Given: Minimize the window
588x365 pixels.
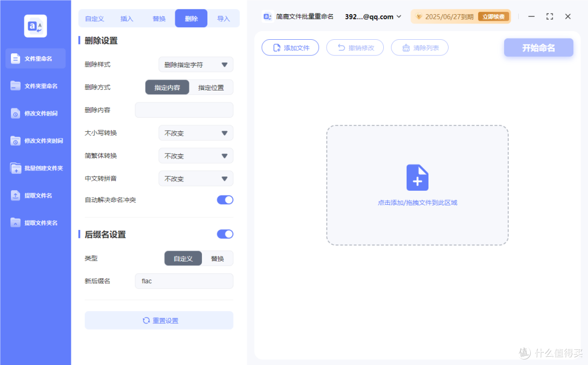Looking at the screenshot, I should [x=531, y=16].
